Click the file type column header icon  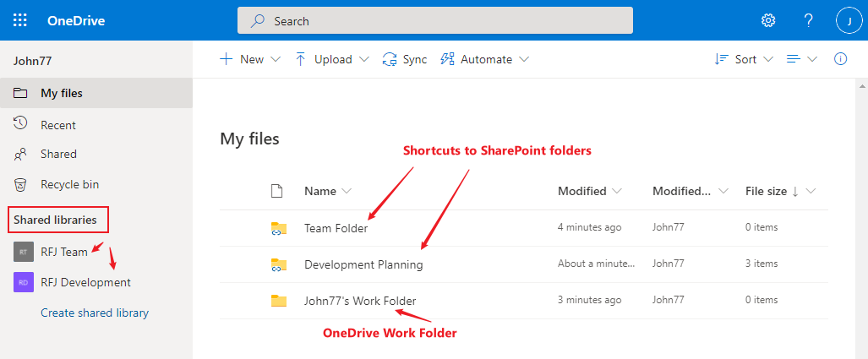(276, 192)
